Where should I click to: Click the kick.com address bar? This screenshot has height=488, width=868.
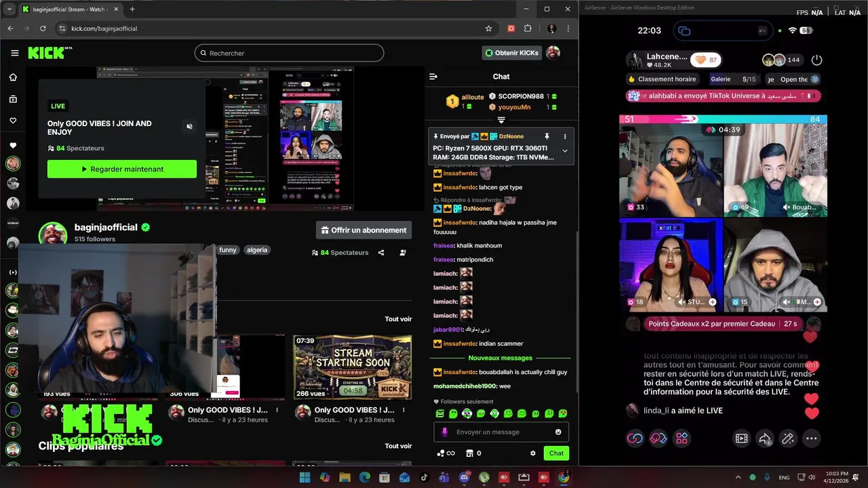275,28
